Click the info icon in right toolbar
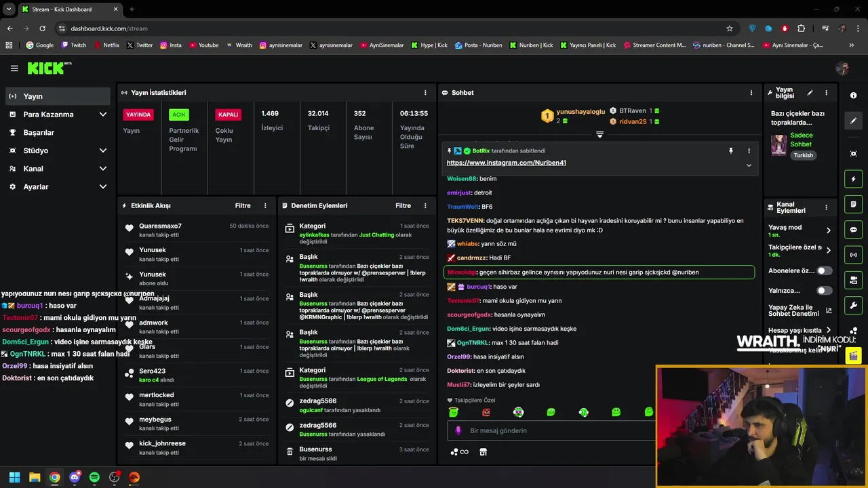Viewport: 868px width, 488px height. [x=853, y=96]
